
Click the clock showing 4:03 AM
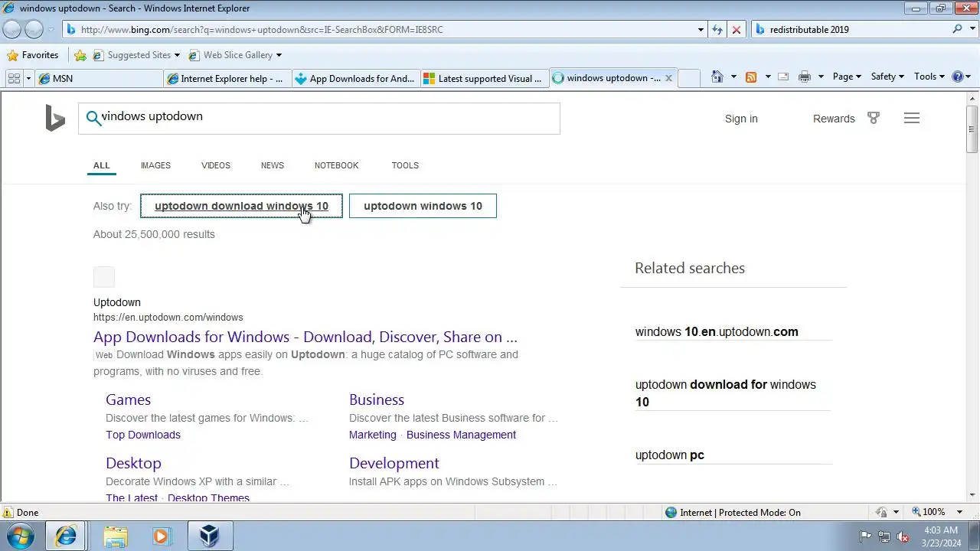coord(940,530)
